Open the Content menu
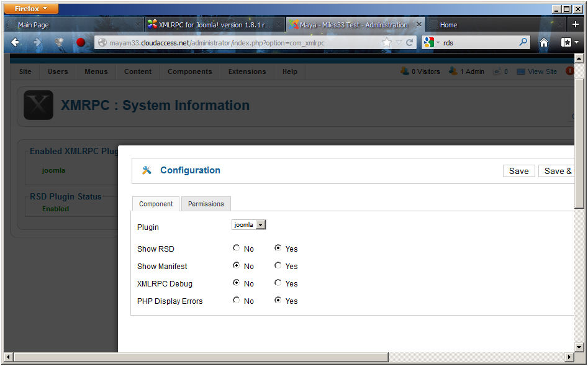This screenshot has height=366, width=588. click(138, 71)
